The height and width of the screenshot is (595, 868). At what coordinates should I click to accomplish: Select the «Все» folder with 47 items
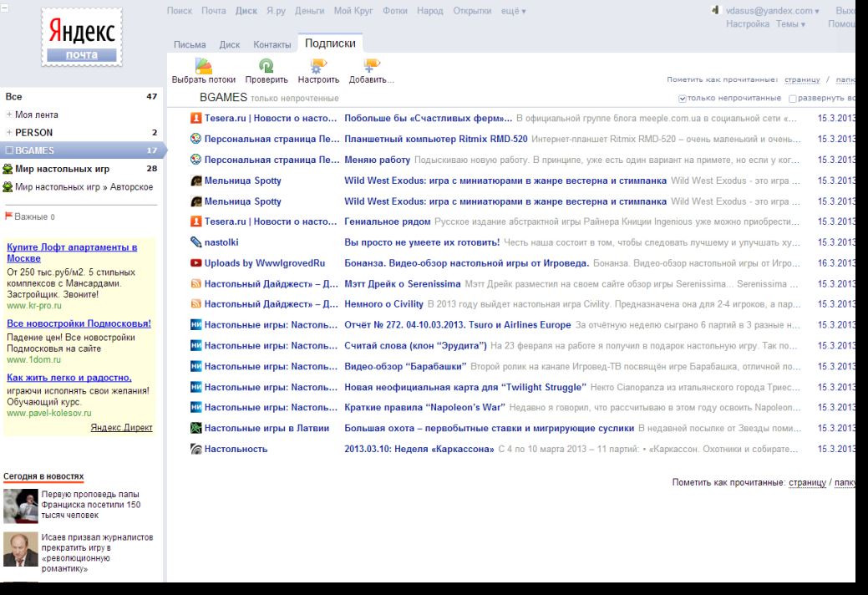click(x=81, y=96)
